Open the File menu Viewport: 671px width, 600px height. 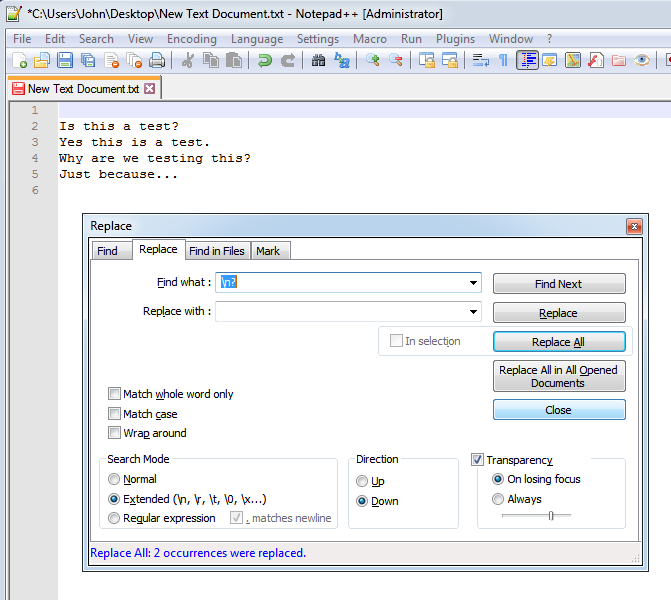(x=22, y=39)
